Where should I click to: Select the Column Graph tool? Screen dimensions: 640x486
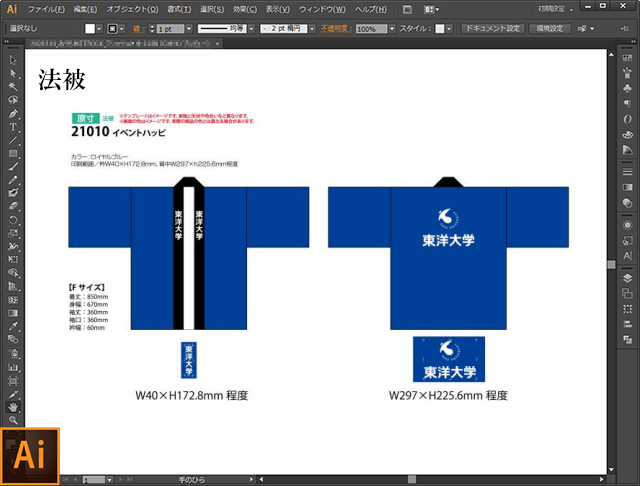click(x=13, y=367)
